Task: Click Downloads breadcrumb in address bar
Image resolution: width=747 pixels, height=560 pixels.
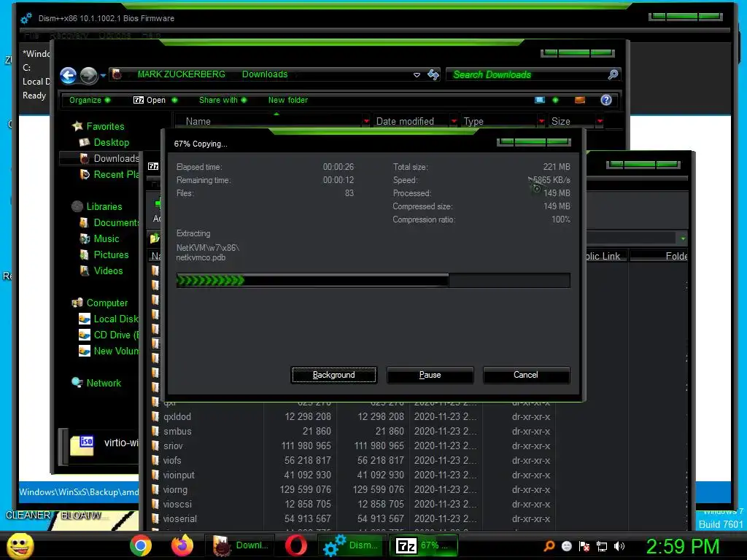Action: 264,74
